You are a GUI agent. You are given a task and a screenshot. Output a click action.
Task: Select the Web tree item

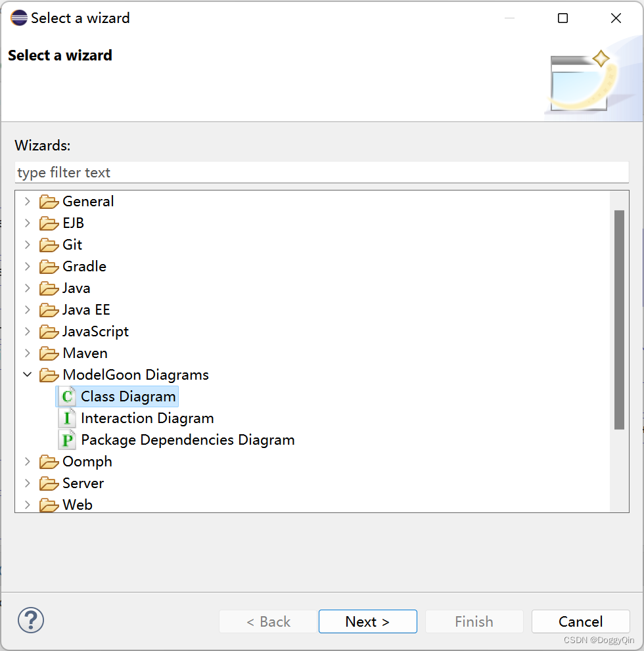[x=80, y=505]
